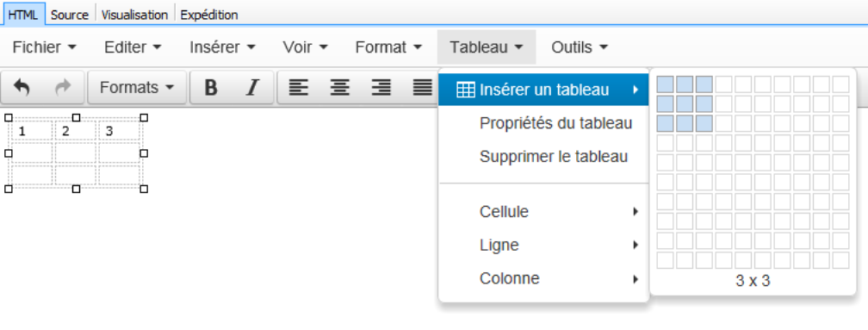Open the Fichier menu
This screenshot has height=330, width=868.
coord(44,47)
